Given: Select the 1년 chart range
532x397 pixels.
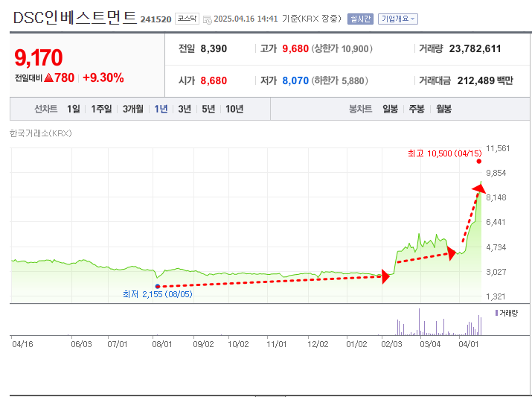Looking at the screenshot, I should [x=161, y=109].
